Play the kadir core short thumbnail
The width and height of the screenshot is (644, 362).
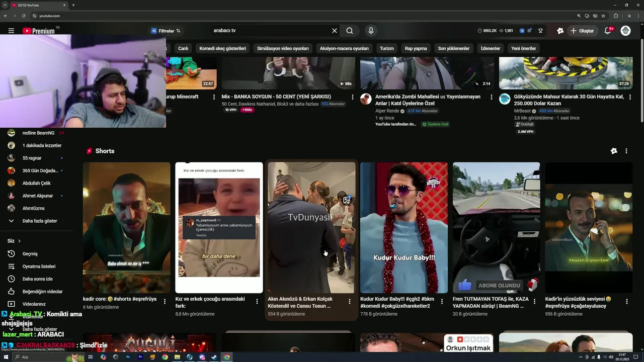coord(126,227)
